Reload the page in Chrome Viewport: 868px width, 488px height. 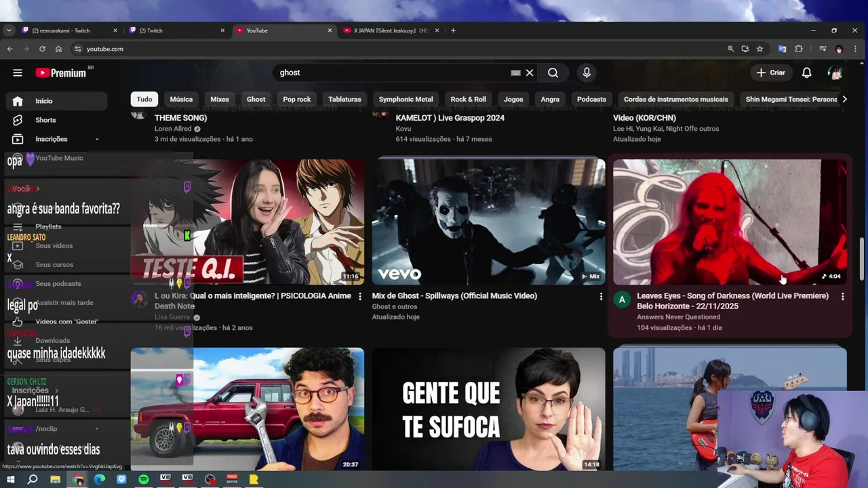point(42,49)
